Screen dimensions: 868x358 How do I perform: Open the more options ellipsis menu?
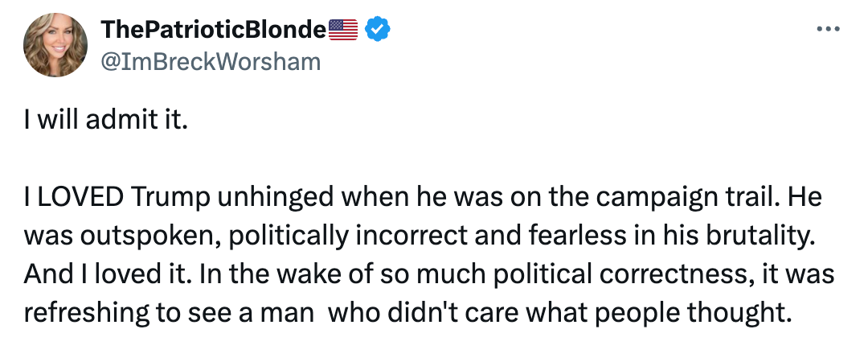(827, 30)
